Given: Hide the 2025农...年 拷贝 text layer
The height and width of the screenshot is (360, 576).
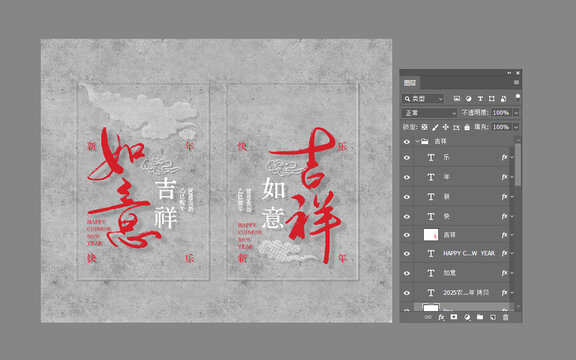Looking at the screenshot, I should (407, 293).
